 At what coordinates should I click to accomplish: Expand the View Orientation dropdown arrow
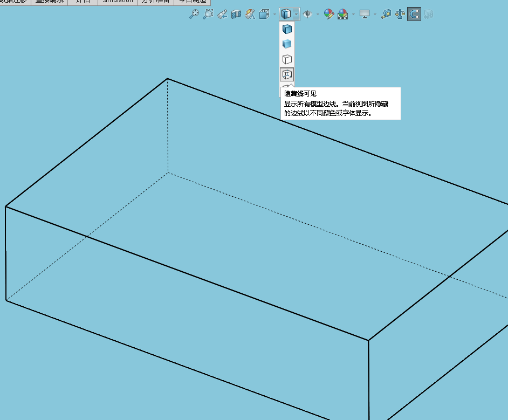274,14
